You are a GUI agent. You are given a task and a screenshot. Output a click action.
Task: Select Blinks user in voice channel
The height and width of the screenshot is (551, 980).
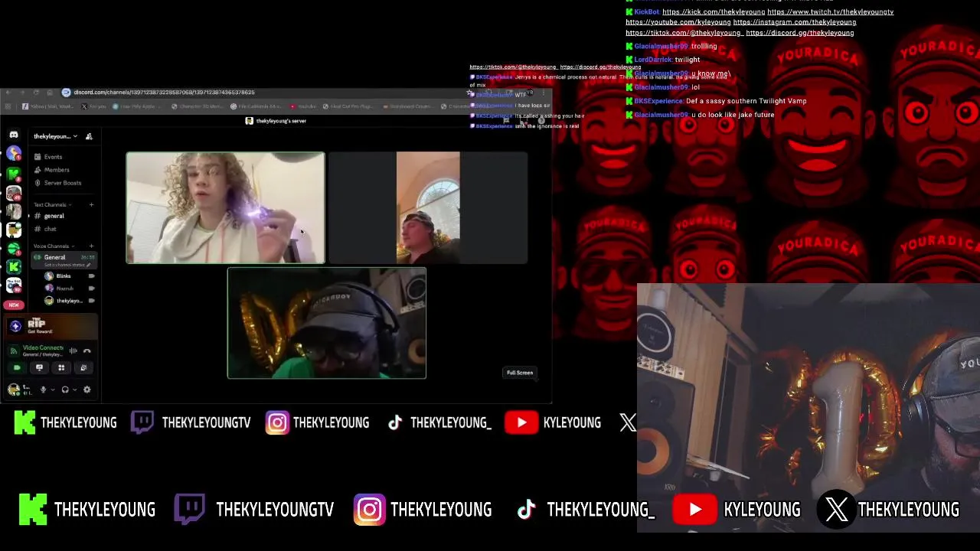[64, 276]
